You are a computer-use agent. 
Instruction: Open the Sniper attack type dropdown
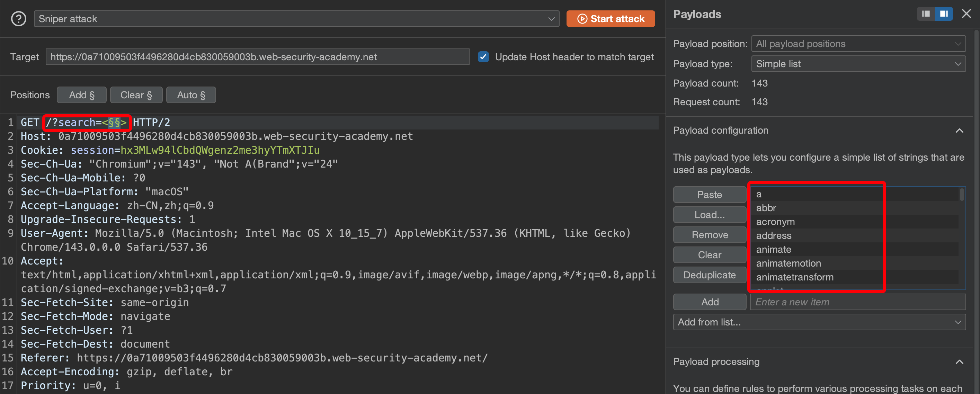pos(296,19)
